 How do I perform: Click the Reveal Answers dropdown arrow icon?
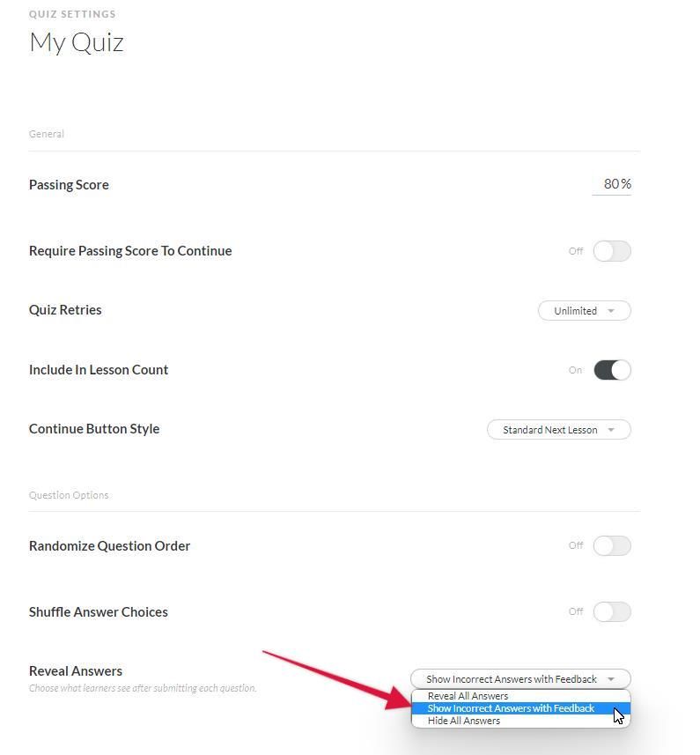(611, 679)
